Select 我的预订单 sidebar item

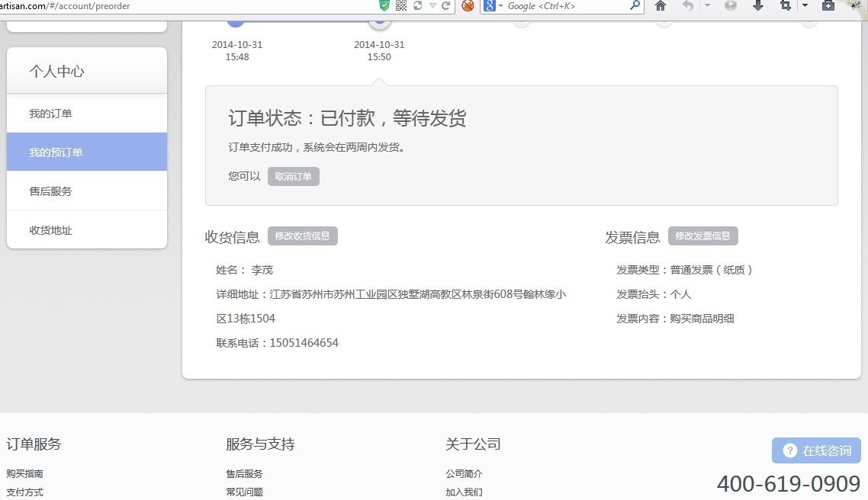87,152
